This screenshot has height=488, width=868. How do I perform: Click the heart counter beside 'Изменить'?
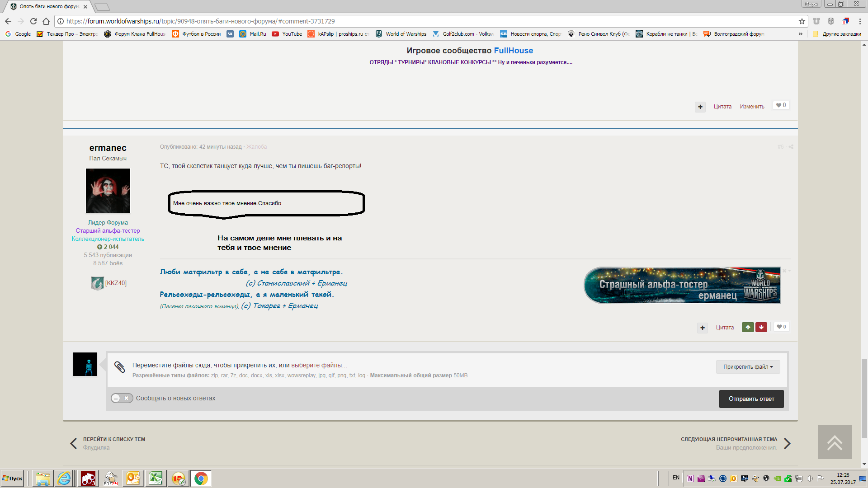tap(781, 105)
